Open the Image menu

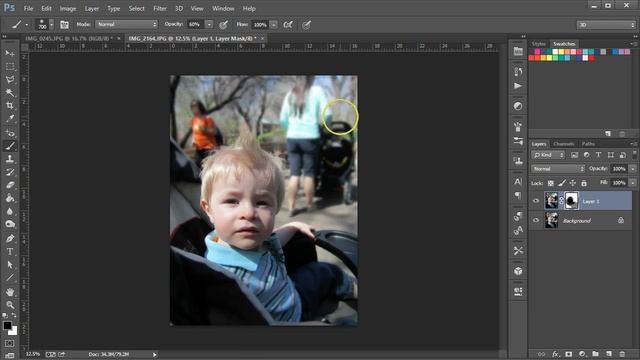(68, 8)
